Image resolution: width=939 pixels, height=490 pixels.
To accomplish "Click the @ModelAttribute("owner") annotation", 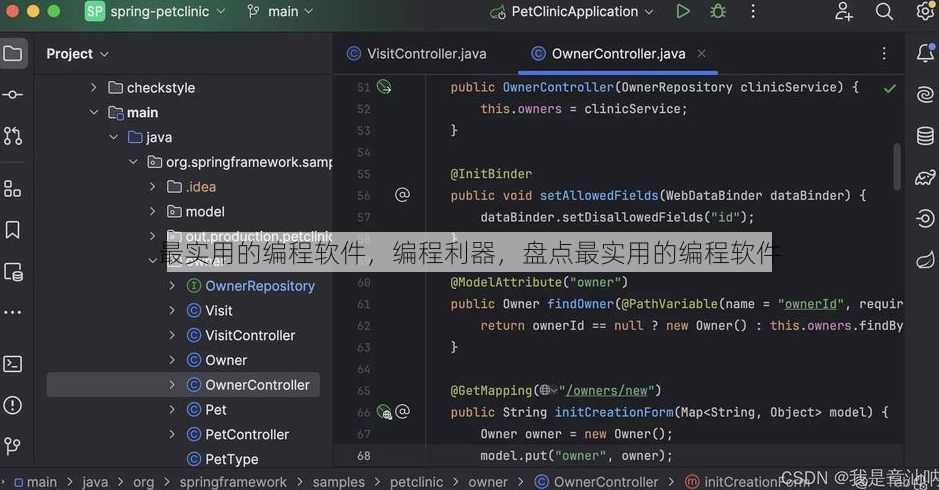I will [x=539, y=282].
